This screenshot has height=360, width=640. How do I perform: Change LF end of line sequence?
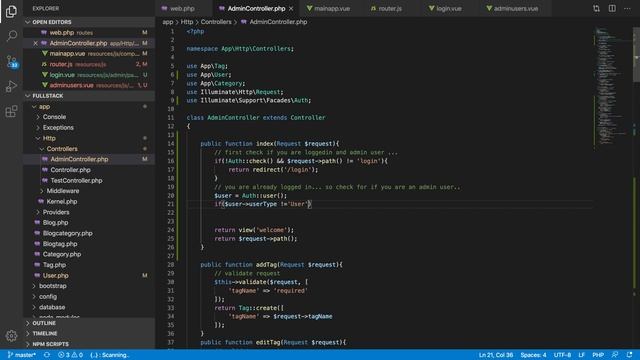(x=582, y=355)
